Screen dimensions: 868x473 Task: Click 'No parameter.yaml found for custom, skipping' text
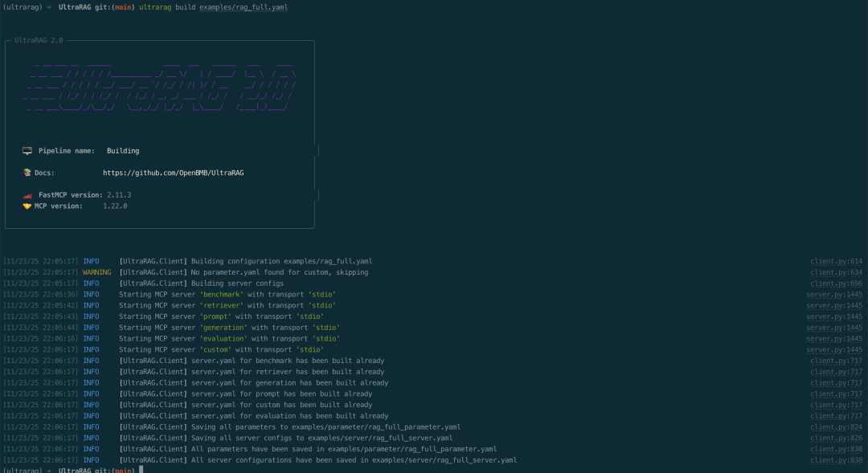(x=280, y=272)
